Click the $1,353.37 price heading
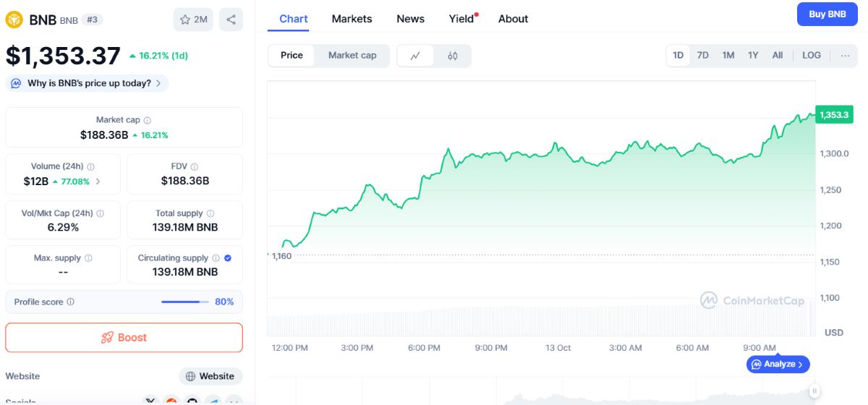 coord(63,56)
